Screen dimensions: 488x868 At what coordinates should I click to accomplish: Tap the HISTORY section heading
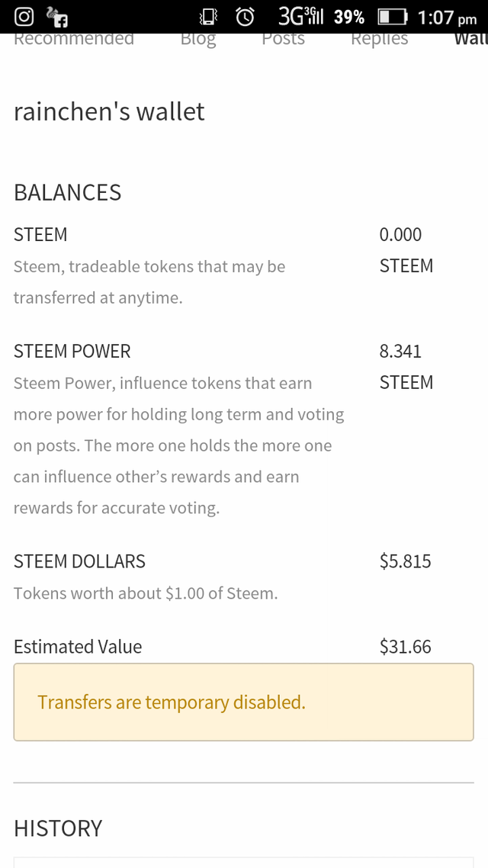[x=58, y=828]
